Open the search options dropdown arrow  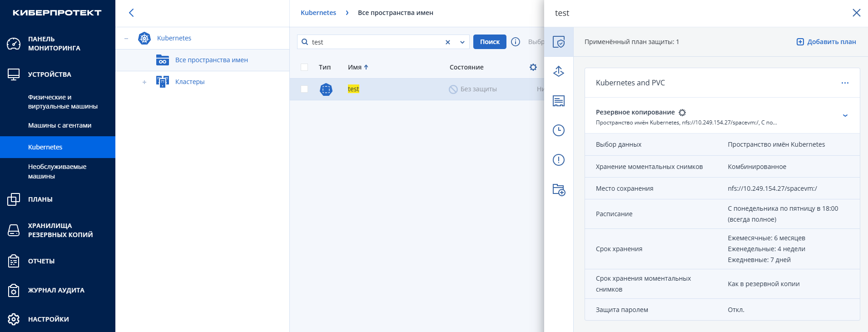(x=462, y=42)
